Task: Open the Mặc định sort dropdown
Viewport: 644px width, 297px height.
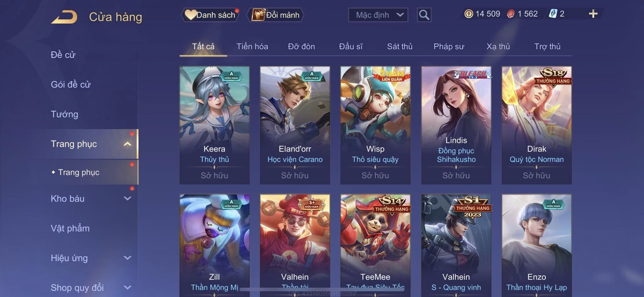Action: coord(378,15)
